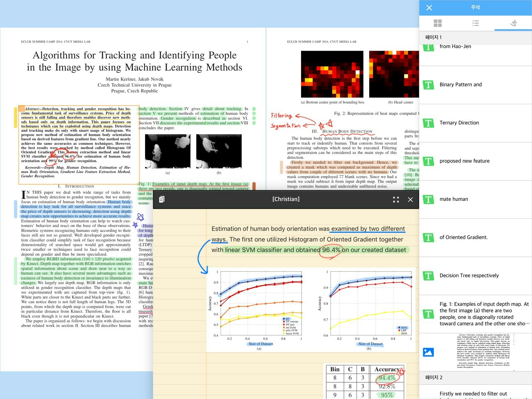The height and width of the screenshot is (399, 532).
Task: Select the handwriting annotations tab
Action: (513, 23)
